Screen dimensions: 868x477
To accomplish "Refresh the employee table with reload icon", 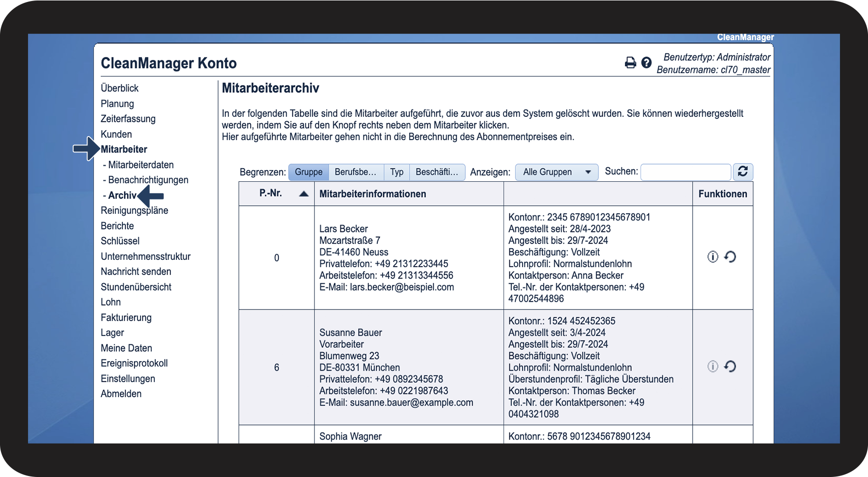I will click(x=743, y=171).
